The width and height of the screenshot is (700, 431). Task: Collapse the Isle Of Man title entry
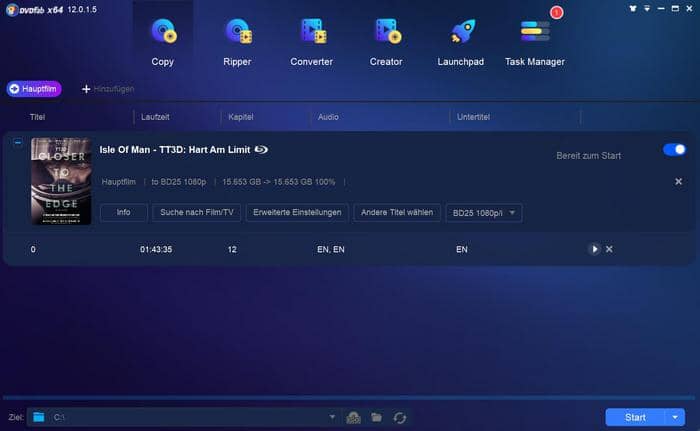(18, 142)
